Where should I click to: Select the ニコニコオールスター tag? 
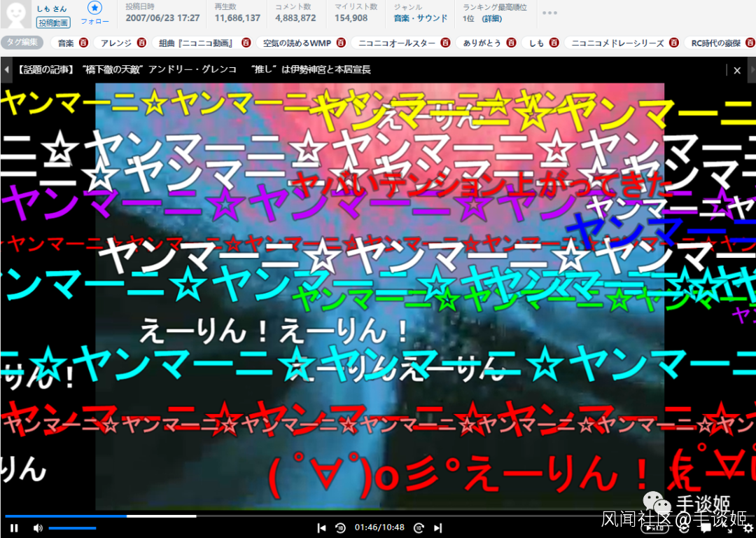[396, 43]
